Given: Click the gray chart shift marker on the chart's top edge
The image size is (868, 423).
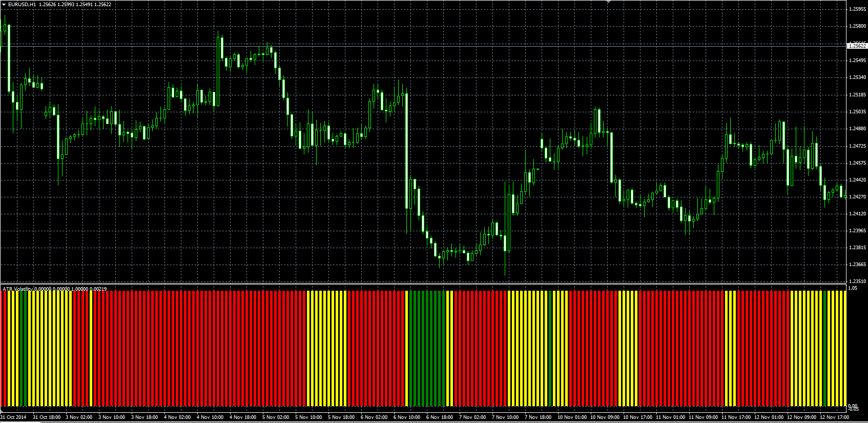Looking at the screenshot, I should point(608,2).
